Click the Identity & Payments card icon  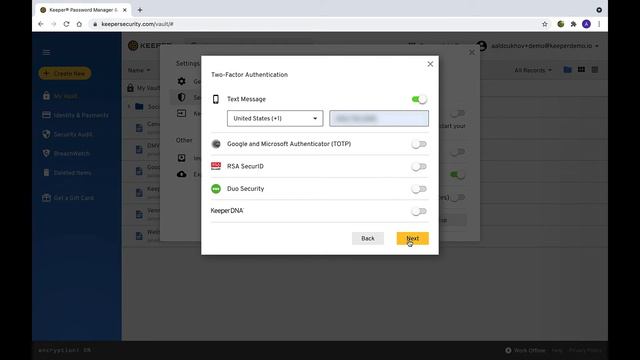(46, 115)
